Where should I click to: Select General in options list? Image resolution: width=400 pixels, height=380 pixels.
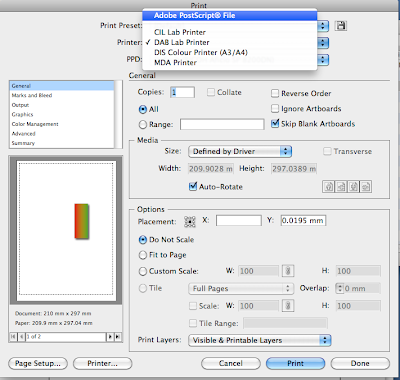point(62,86)
